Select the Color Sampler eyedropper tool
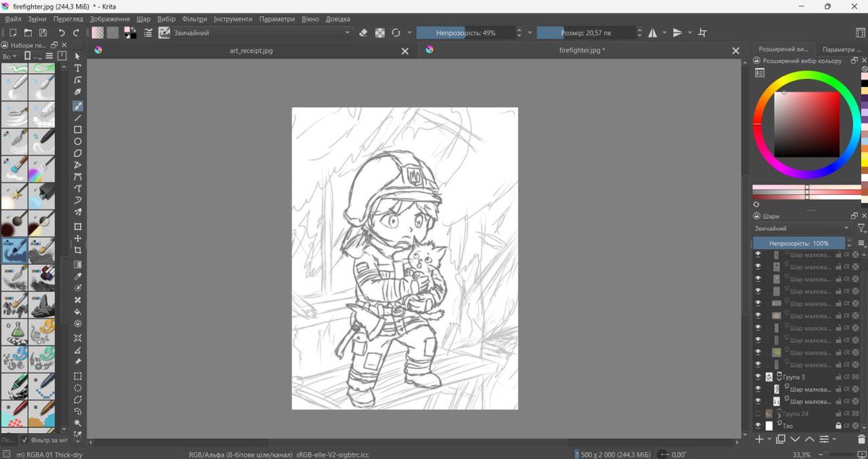 (77, 277)
